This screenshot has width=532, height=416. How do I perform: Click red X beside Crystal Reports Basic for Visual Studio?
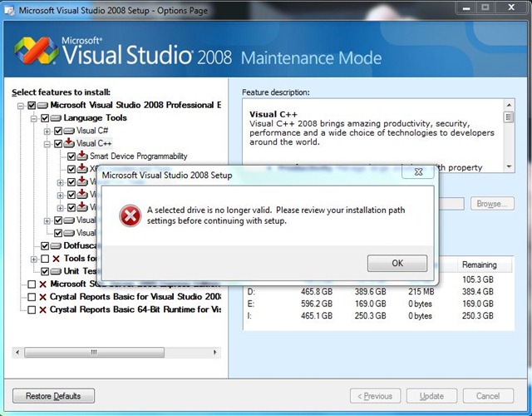coord(42,297)
